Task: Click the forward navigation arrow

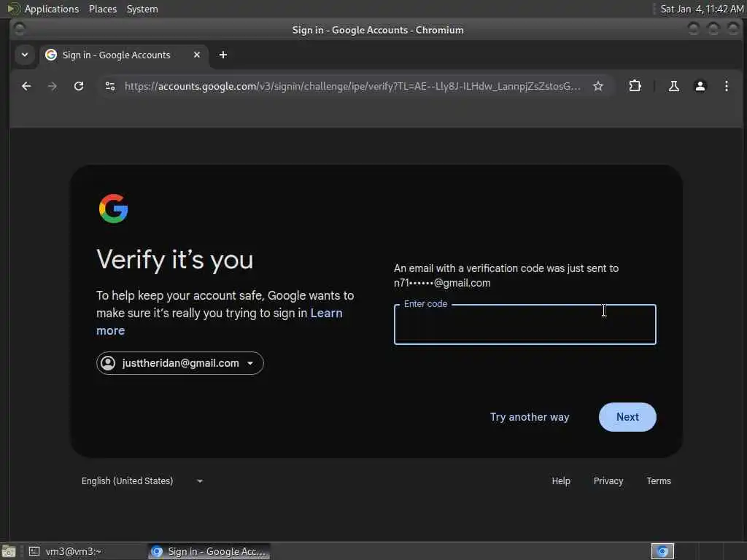Action: pyautogui.click(x=53, y=86)
